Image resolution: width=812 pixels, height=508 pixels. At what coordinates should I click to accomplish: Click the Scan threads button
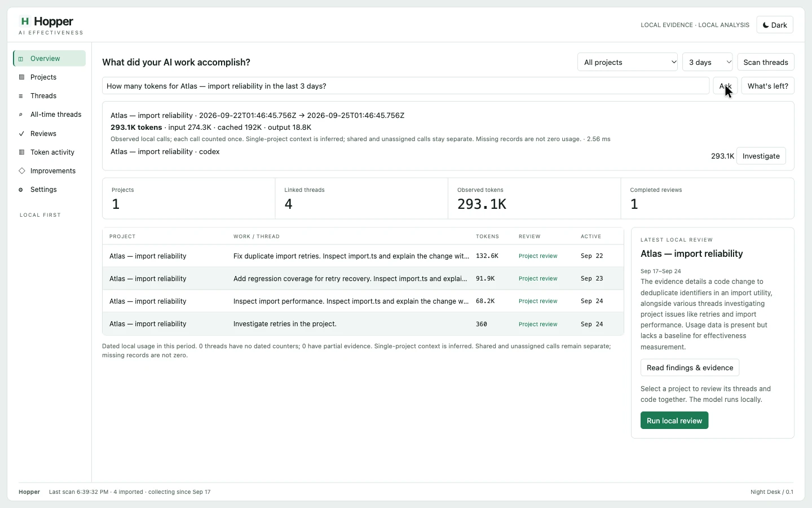766,62
